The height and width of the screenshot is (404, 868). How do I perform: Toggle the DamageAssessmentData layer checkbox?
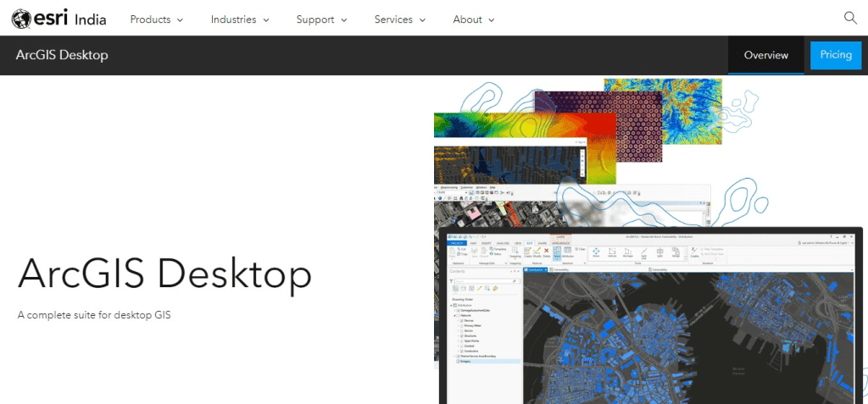[459, 311]
